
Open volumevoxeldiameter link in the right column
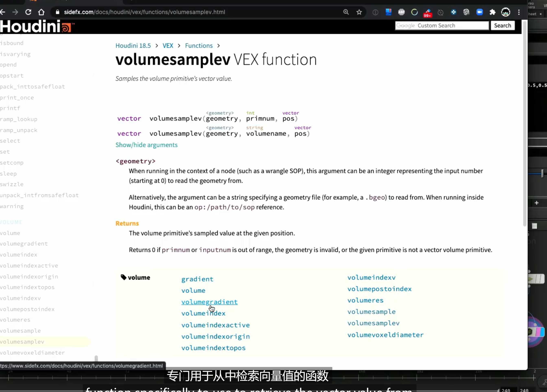[x=385, y=335]
